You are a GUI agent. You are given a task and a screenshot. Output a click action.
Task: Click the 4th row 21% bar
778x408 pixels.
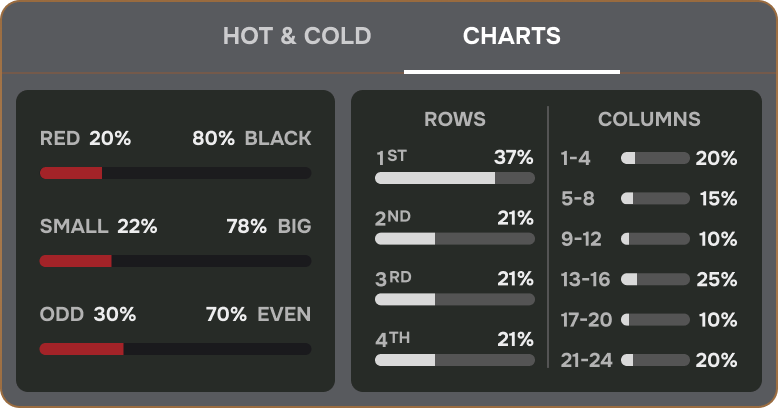455,360
